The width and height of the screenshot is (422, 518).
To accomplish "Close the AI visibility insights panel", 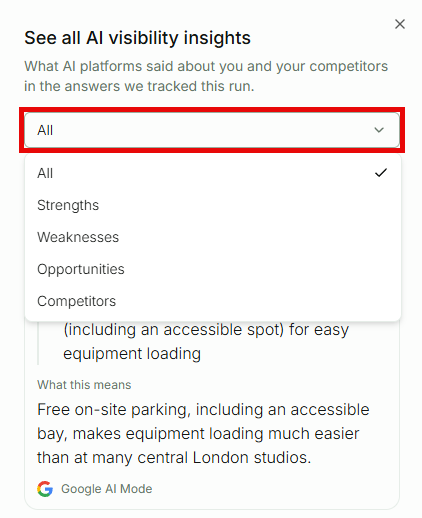I will [x=400, y=24].
